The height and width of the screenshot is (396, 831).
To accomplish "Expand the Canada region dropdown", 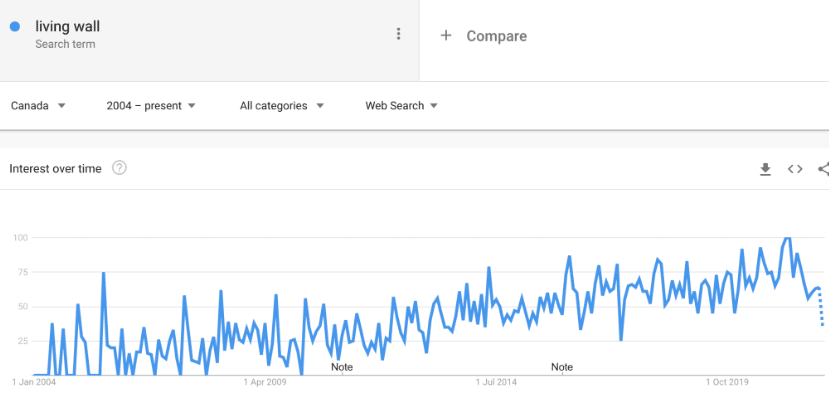I will [x=38, y=105].
